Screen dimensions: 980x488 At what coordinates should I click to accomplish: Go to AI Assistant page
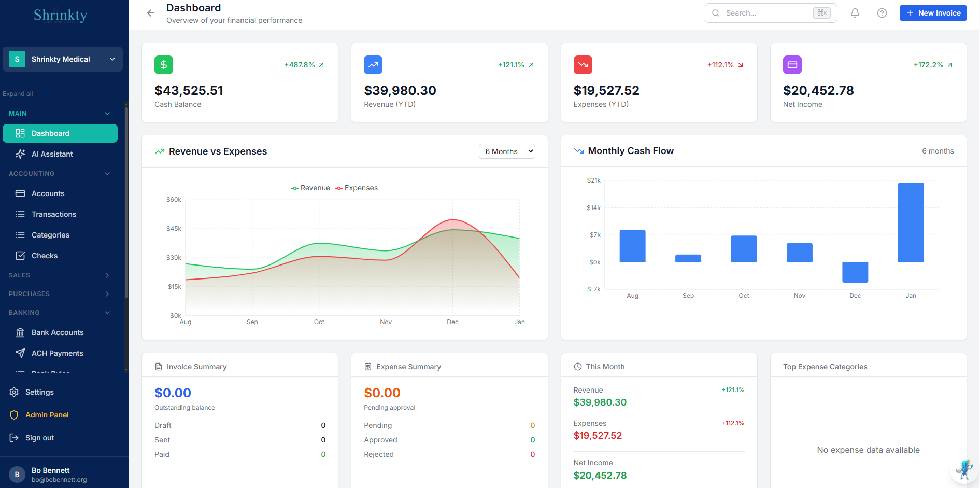52,154
